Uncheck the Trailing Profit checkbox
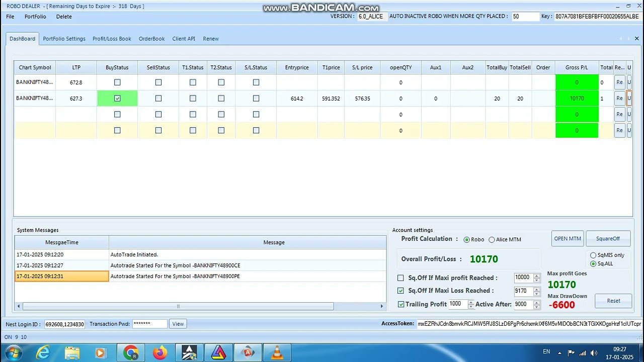This screenshot has height=362, width=644. pyautogui.click(x=401, y=304)
